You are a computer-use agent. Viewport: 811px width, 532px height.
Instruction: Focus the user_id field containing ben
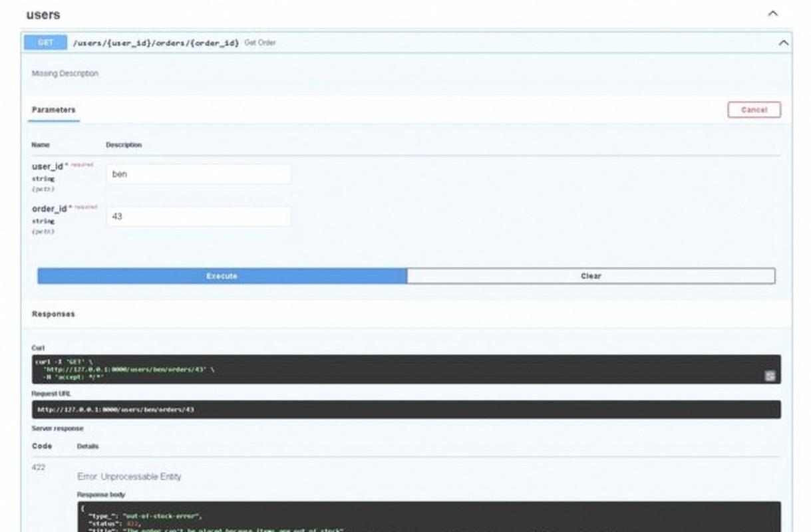click(198, 174)
